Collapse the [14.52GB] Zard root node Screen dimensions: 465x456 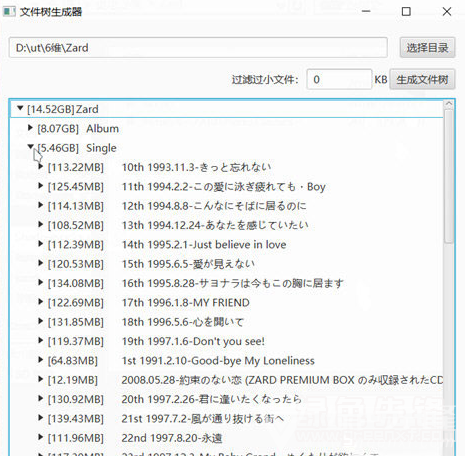[x=20, y=108]
